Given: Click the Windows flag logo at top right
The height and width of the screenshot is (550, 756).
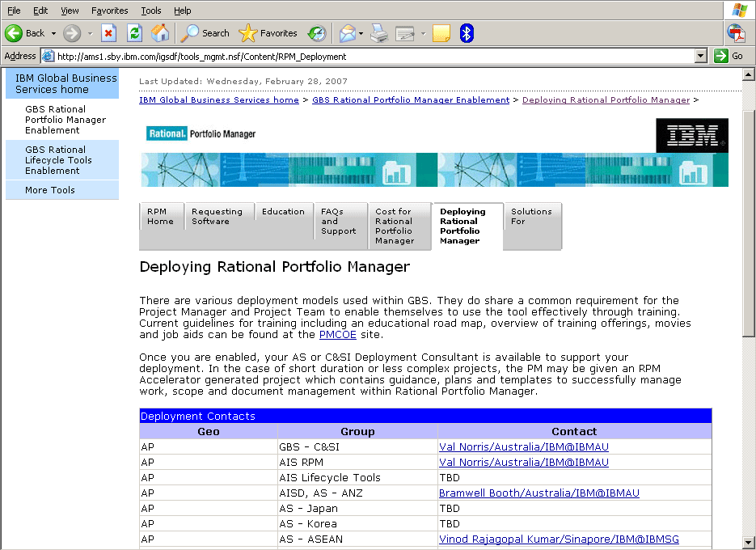Looking at the screenshot, I should [740, 11].
